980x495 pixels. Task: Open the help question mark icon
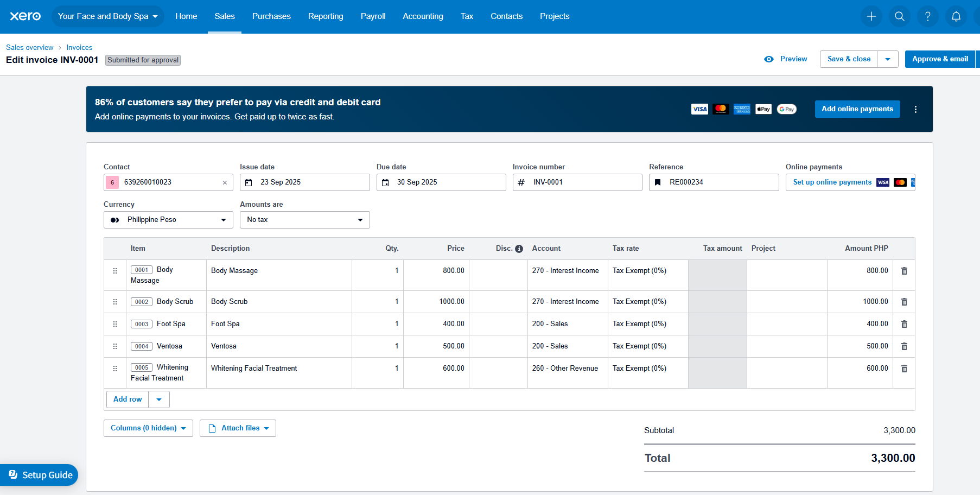pos(927,16)
